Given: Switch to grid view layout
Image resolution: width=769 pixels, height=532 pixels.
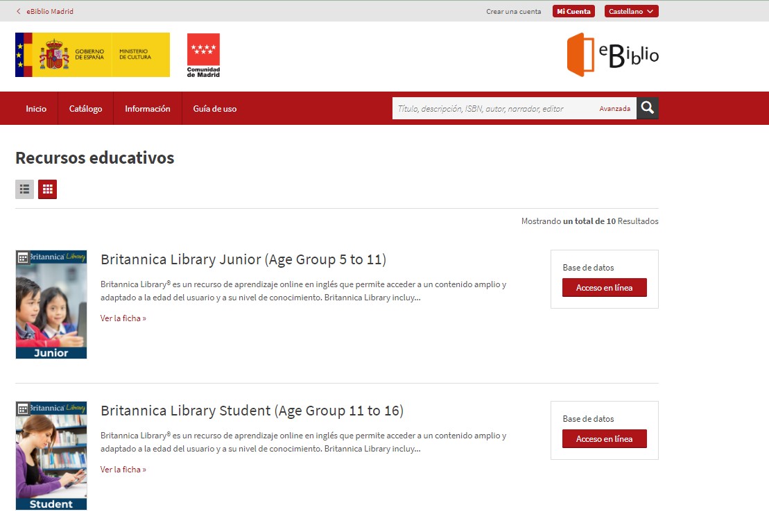Looking at the screenshot, I should pos(47,189).
